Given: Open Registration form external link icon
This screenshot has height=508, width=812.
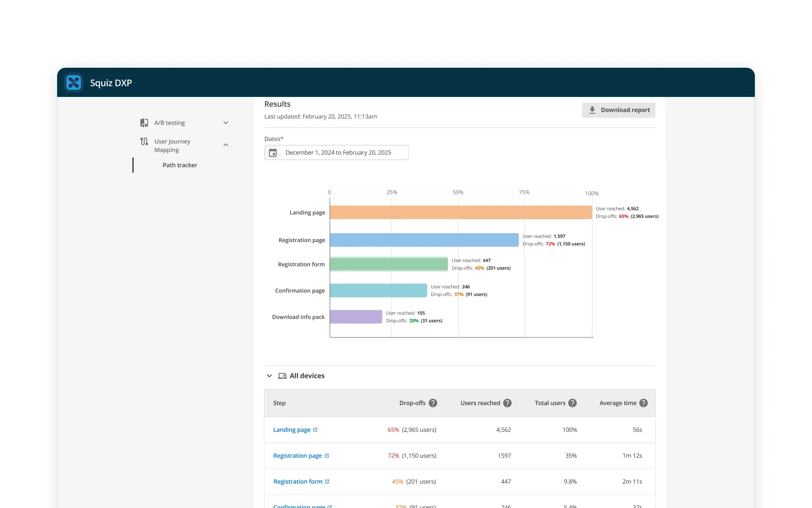Looking at the screenshot, I should coord(327,482).
